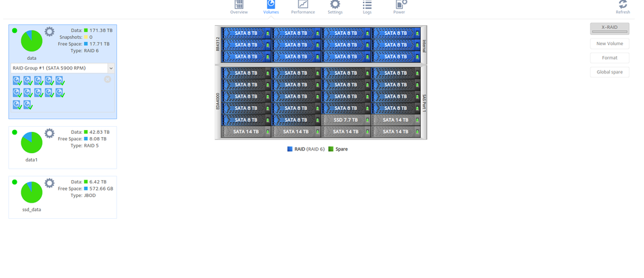Select first SATA 14 TB bay in EDA4000 bottom row
The width and height of the screenshot is (644, 278).
pyautogui.click(x=246, y=132)
